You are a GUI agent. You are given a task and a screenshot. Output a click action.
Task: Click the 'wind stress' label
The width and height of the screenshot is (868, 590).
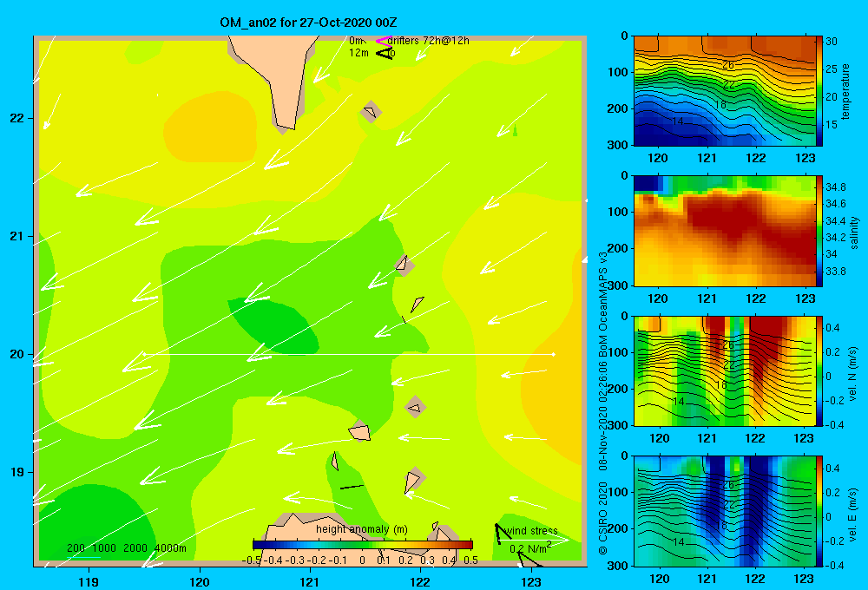pyautogui.click(x=531, y=531)
